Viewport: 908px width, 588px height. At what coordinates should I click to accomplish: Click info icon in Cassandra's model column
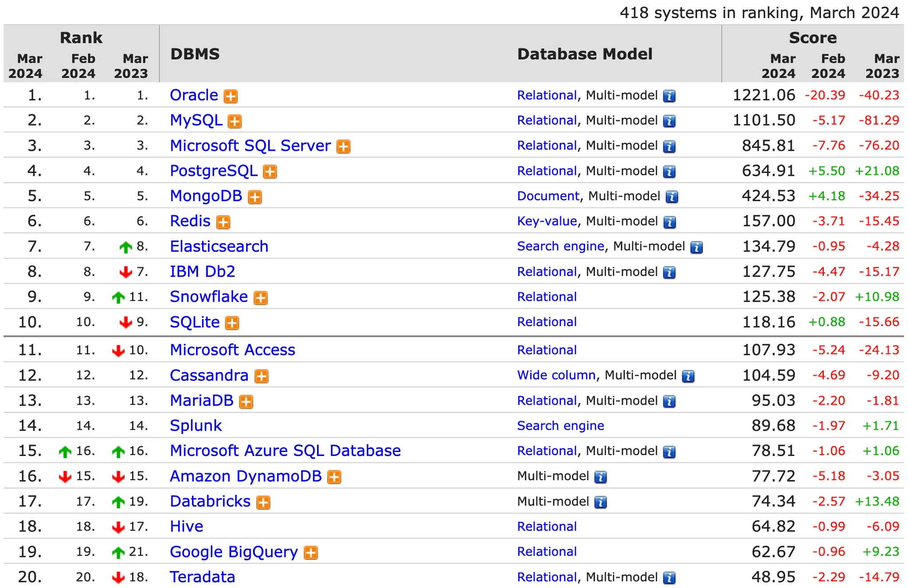pos(688,377)
